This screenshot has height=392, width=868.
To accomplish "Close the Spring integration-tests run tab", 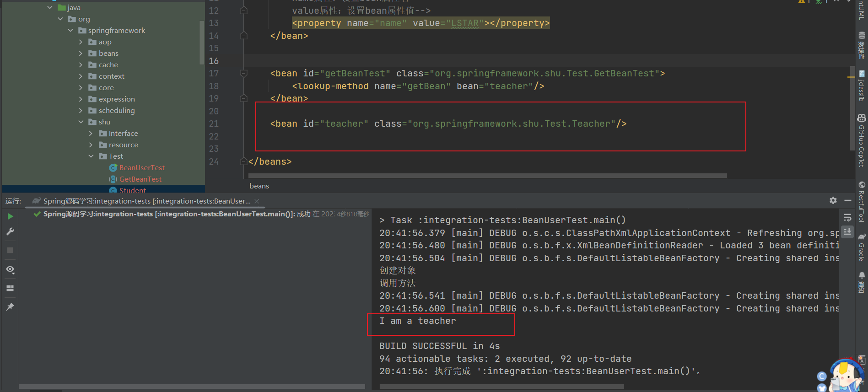I will [x=257, y=201].
